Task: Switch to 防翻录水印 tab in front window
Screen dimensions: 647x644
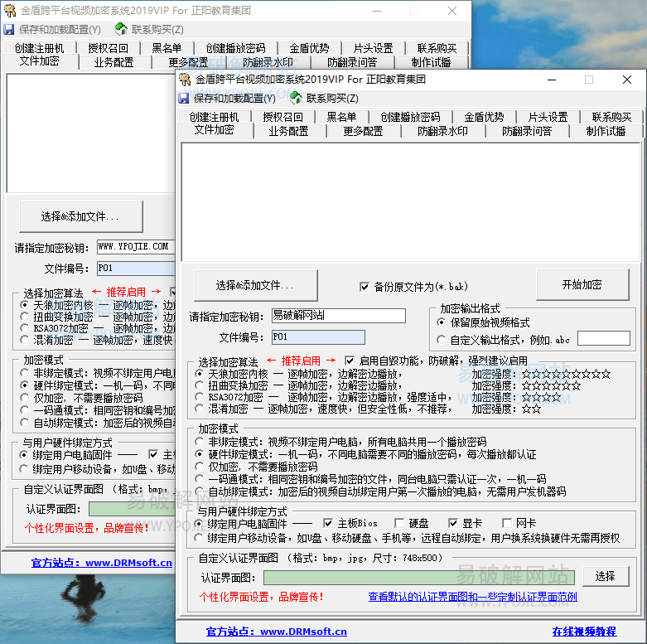Action: (x=442, y=131)
